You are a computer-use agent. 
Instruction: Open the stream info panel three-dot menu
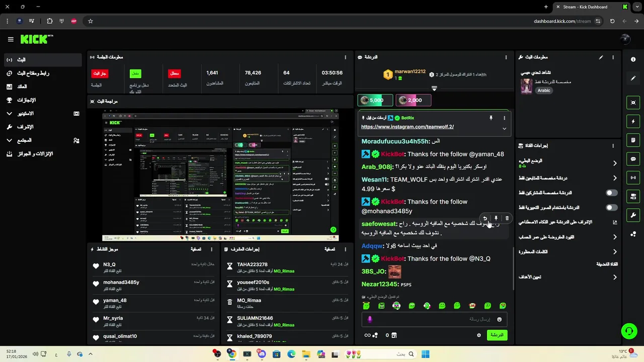click(x=613, y=57)
